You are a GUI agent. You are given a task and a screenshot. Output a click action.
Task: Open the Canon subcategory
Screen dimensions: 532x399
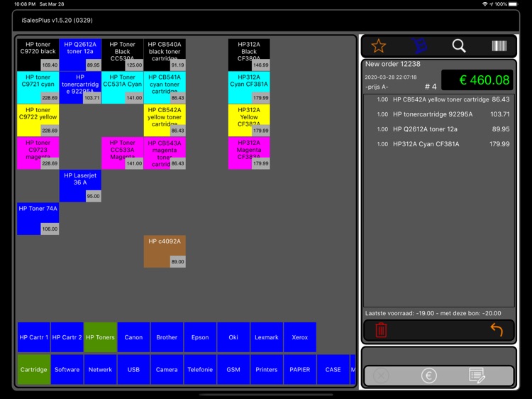[133, 337]
